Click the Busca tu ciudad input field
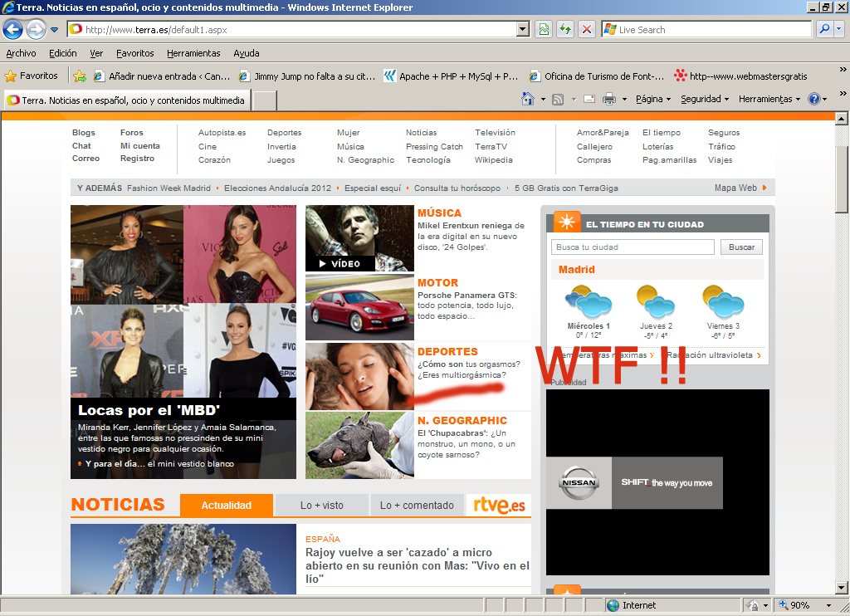850x616 pixels. [633, 247]
